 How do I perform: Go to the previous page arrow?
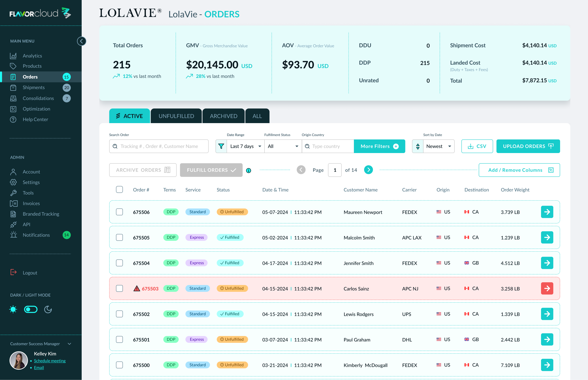301,170
